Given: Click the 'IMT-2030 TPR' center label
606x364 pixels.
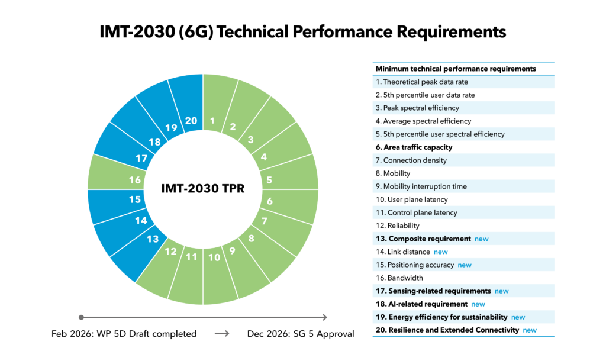Looking at the screenshot, I should tap(204, 188).
